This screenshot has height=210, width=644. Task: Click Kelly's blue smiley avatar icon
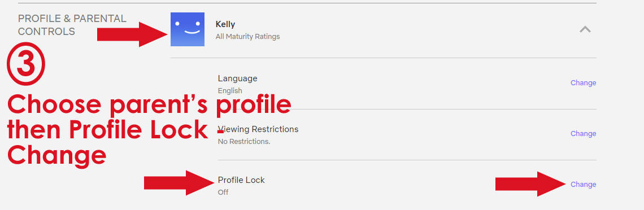point(188,29)
